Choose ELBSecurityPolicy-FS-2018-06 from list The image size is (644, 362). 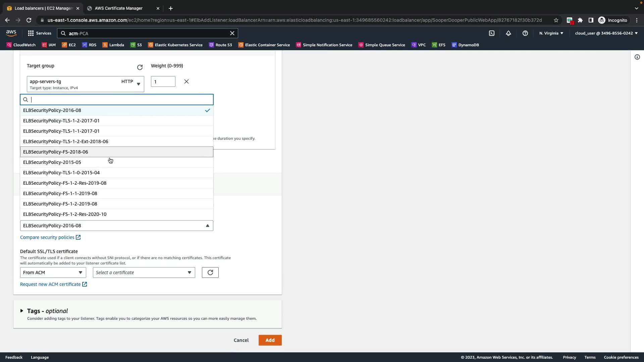click(56, 152)
